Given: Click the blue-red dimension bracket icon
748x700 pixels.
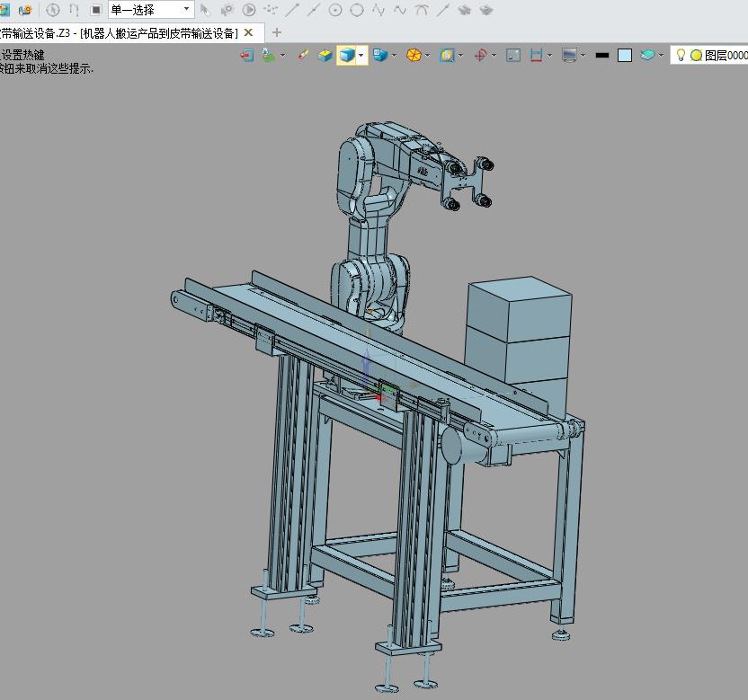Looking at the screenshot, I should [x=536, y=56].
